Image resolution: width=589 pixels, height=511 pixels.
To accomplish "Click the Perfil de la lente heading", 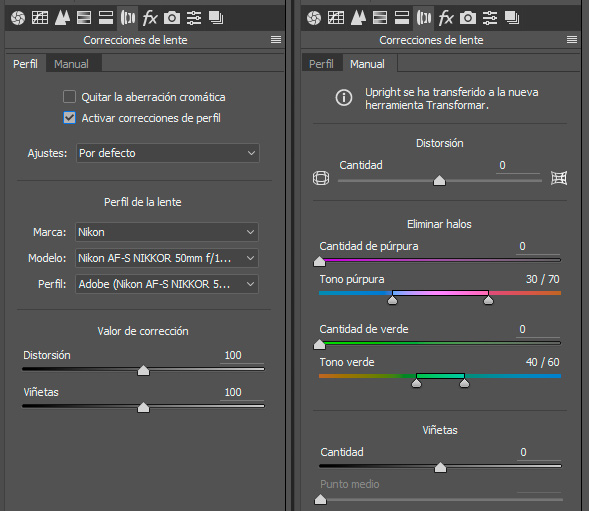I will click(143, 202).
